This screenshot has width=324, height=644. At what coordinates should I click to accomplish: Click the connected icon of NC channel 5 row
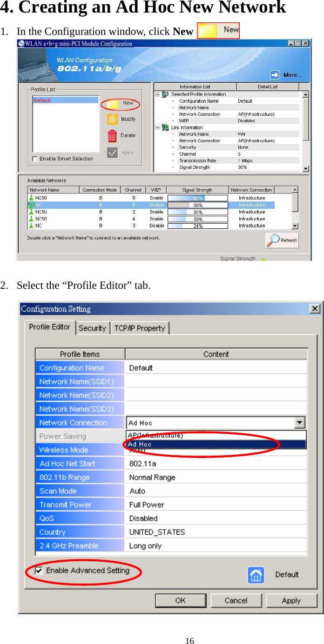point(31,205)
